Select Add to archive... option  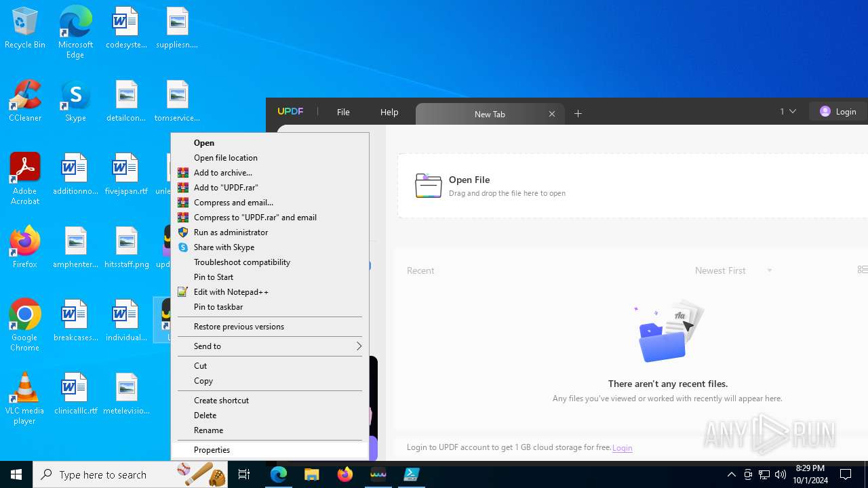270,173
